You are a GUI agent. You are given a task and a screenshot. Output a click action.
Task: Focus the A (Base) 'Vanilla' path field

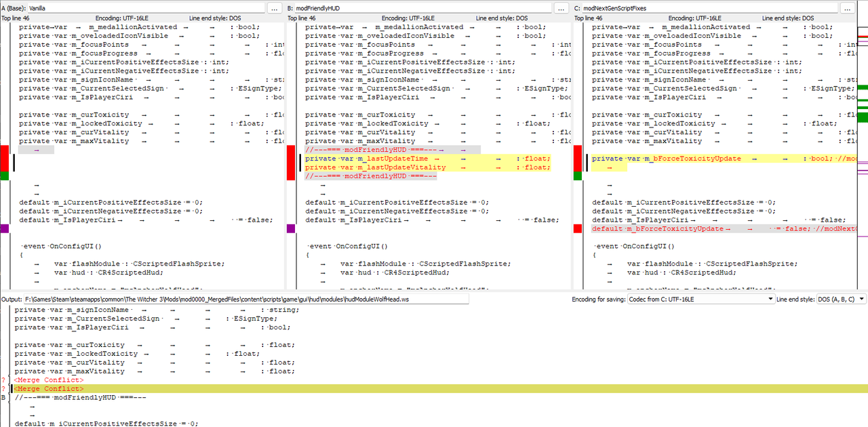pos(146,8)
